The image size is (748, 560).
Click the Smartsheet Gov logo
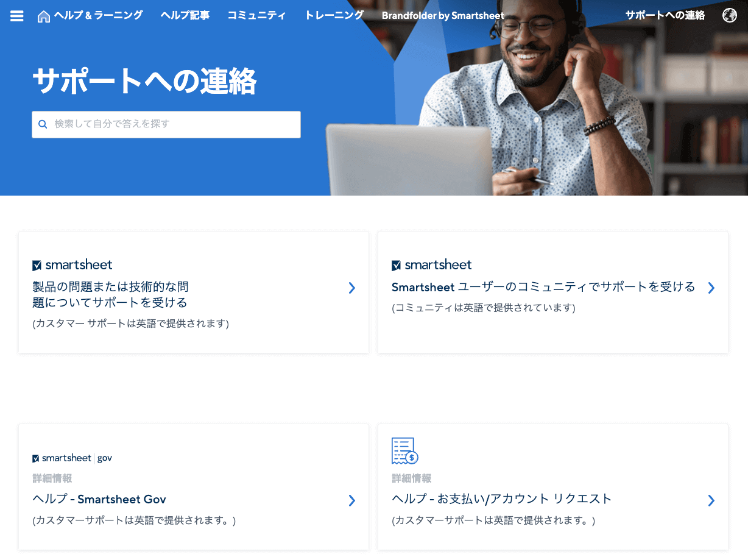[72, 458]
